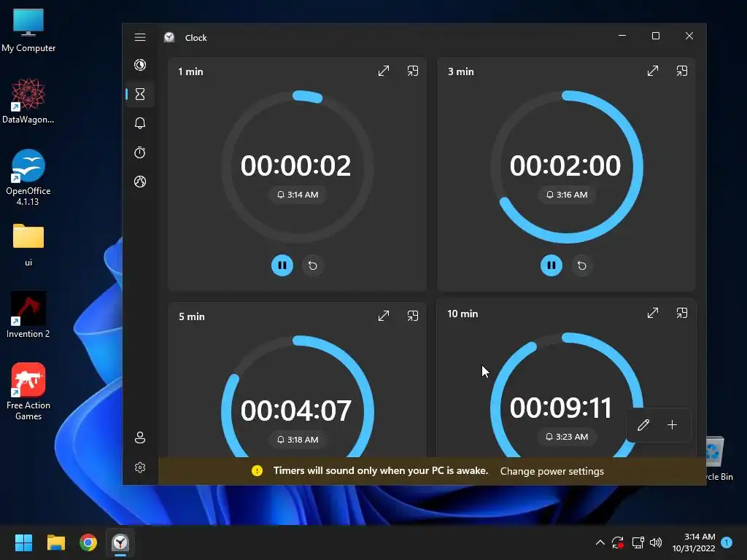Screen dimensions: 747x560
Task: Click the 10 min timer title
Action: [462, 314]
